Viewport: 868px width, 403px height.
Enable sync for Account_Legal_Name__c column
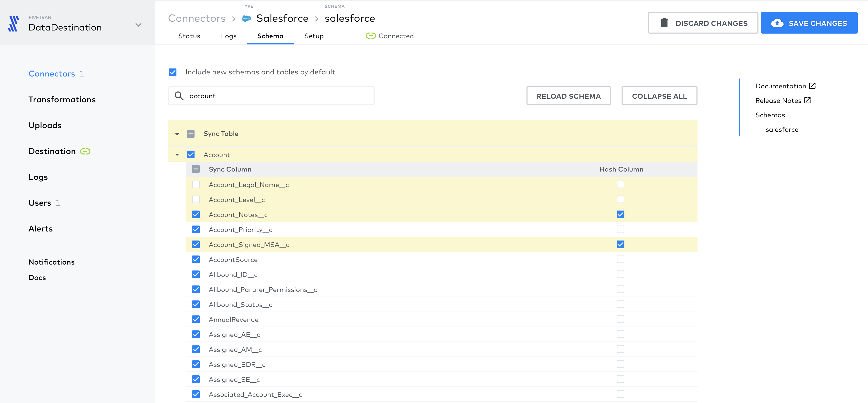click(x=196, y=185)
